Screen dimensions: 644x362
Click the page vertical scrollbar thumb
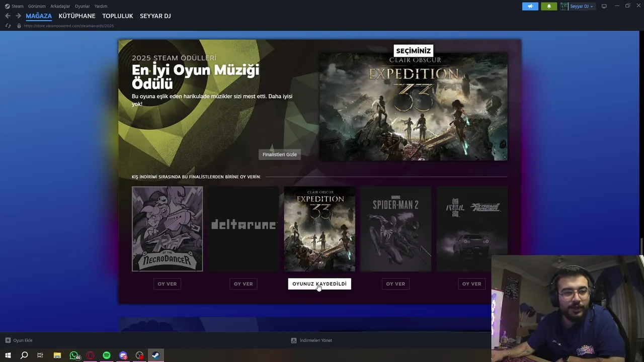tap(641, 246)
